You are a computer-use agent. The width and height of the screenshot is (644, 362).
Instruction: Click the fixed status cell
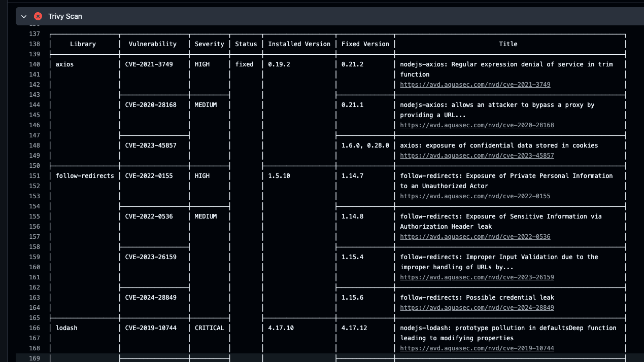(245, 64)
